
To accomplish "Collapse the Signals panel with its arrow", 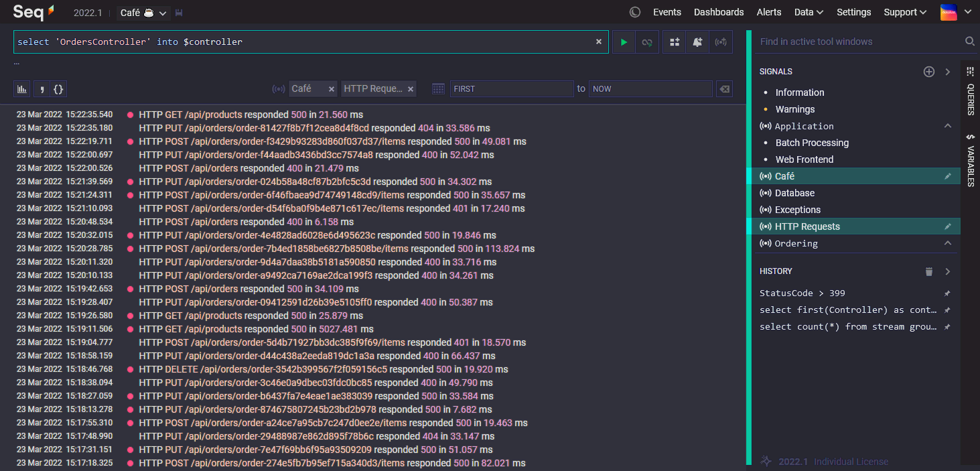I will tap(947, 72).
